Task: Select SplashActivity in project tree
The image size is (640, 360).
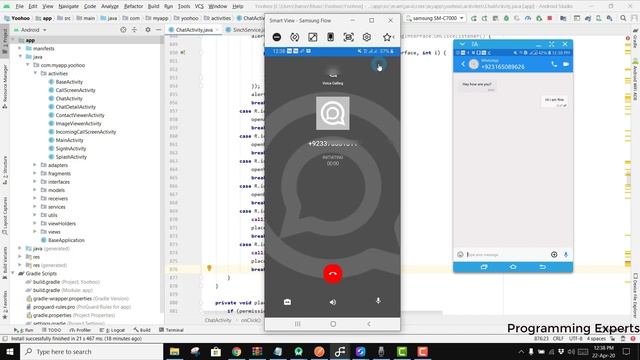Action: click(71, 157)
